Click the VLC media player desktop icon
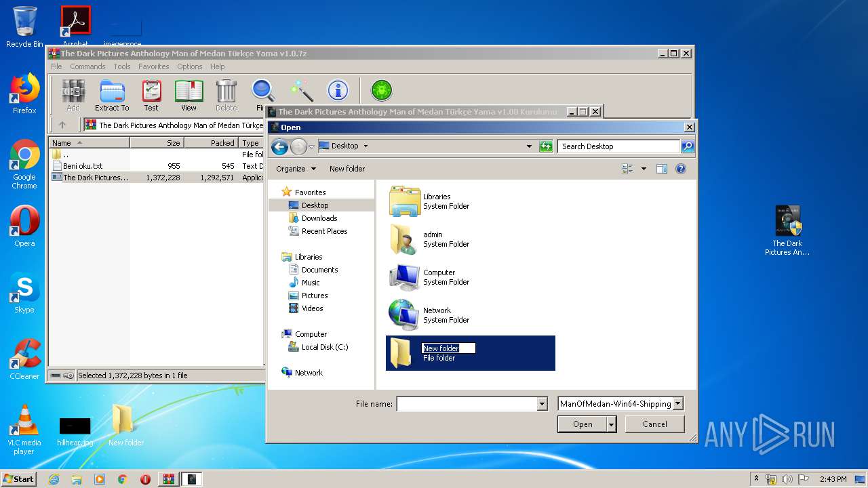The image size is (868, 488). click(24, 430)
